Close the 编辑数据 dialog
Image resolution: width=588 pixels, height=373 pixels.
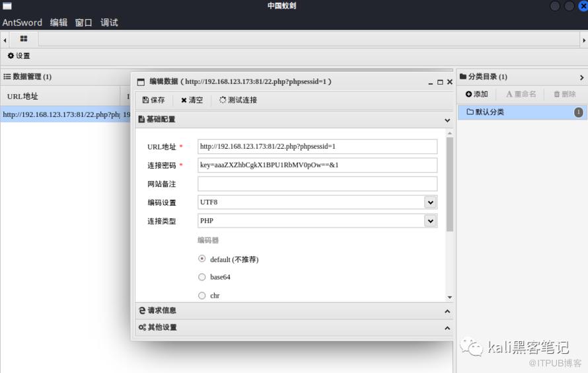[x=450, y=82]
